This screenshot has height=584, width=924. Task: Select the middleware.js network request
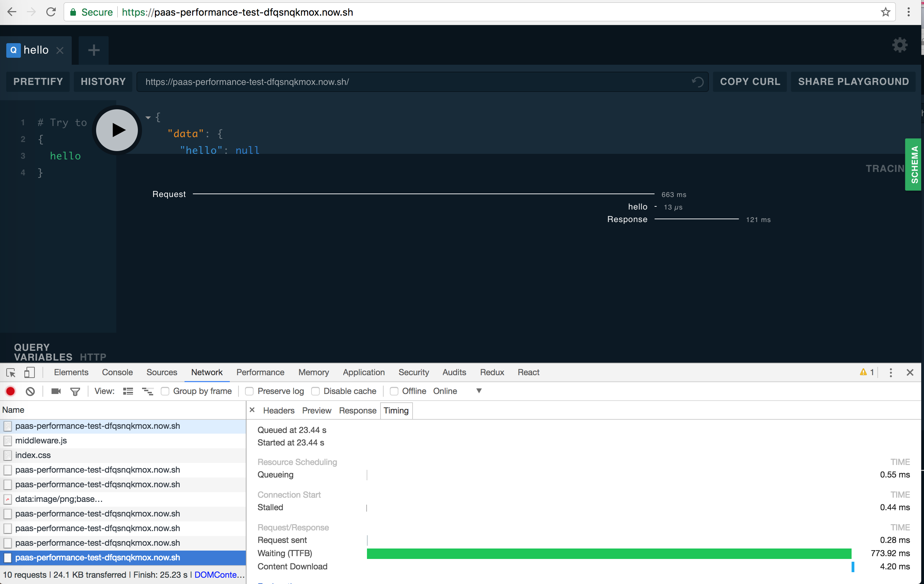tap(41, 440)
